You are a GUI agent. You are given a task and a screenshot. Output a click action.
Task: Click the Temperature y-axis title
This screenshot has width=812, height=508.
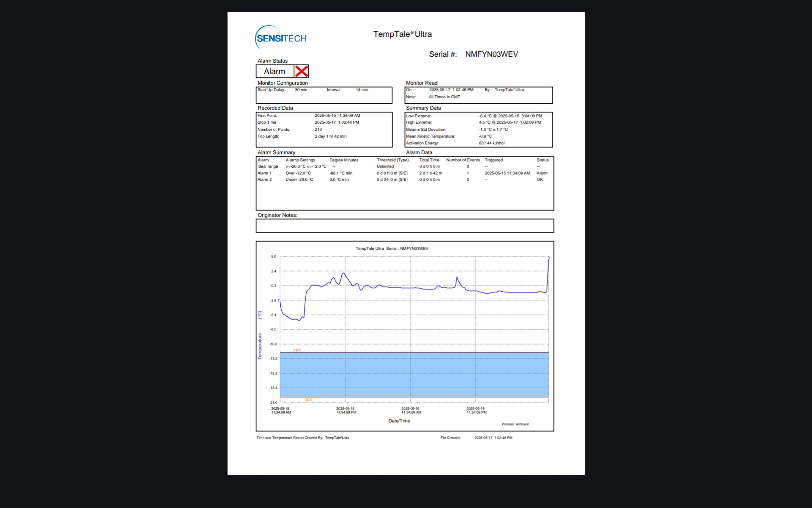260,346
